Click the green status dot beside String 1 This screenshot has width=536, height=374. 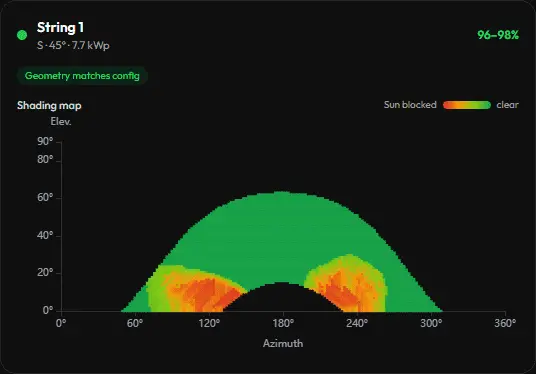tap(22, 35)
